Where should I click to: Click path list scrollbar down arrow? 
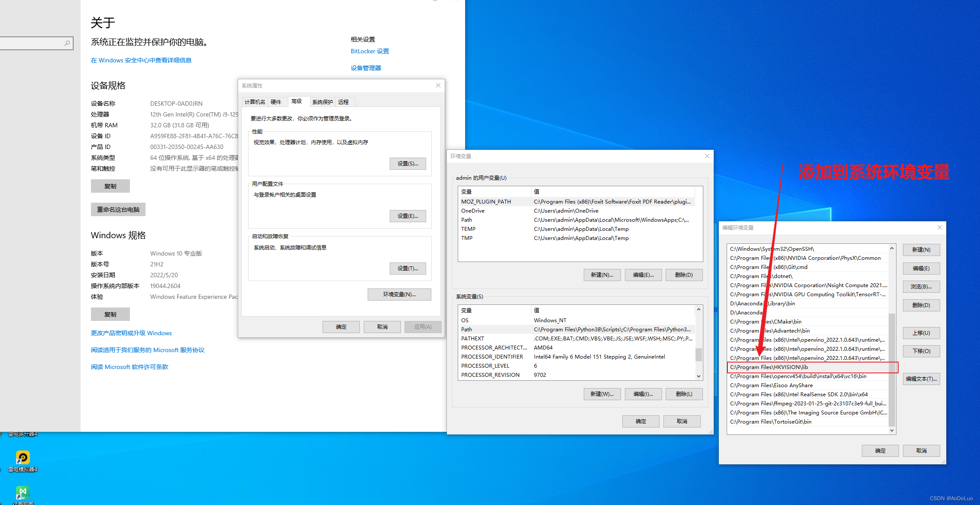pyautogui.click(x=892, y=431)
